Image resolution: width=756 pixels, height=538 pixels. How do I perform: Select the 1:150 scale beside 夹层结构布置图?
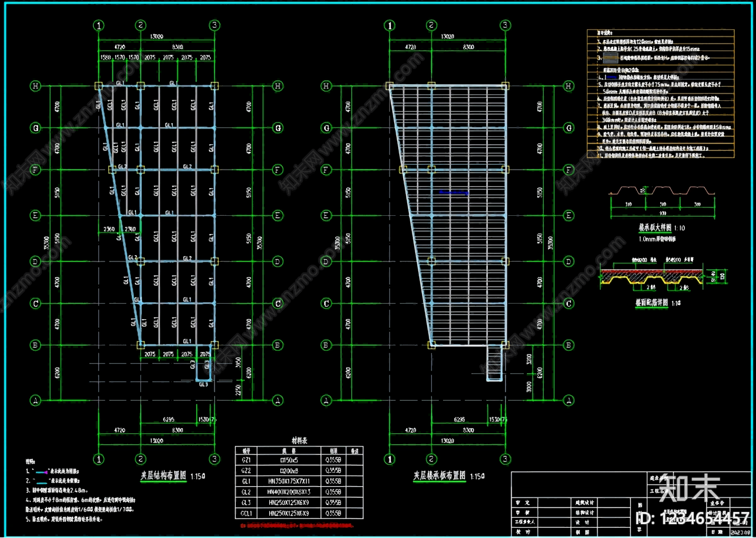click(x=198, y=476)
